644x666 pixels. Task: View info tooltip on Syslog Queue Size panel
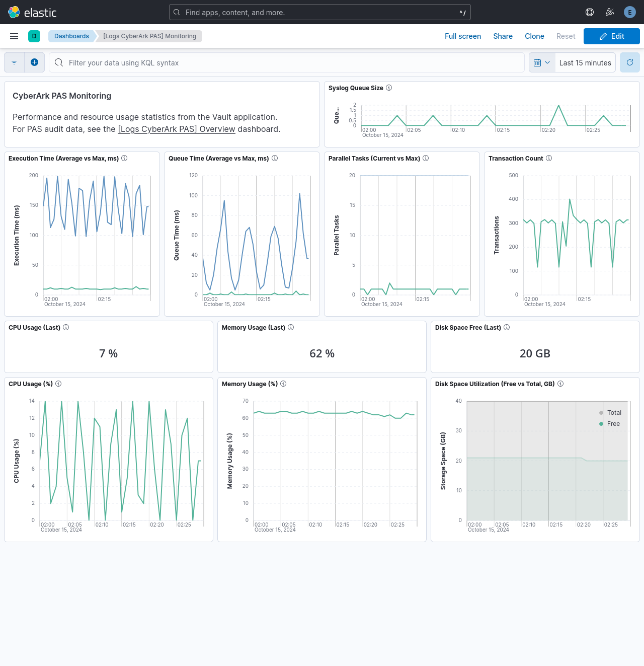(388, 88)
